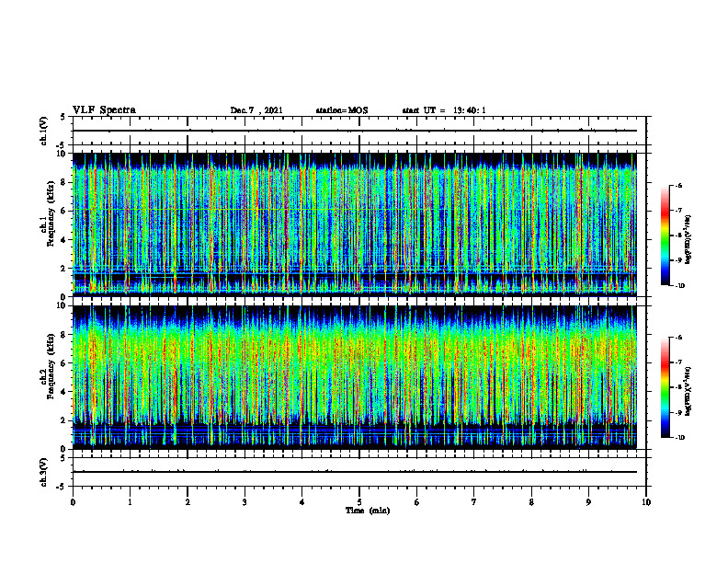Select the "Dec. 7, 2021" date text

(x=256, y=110)
